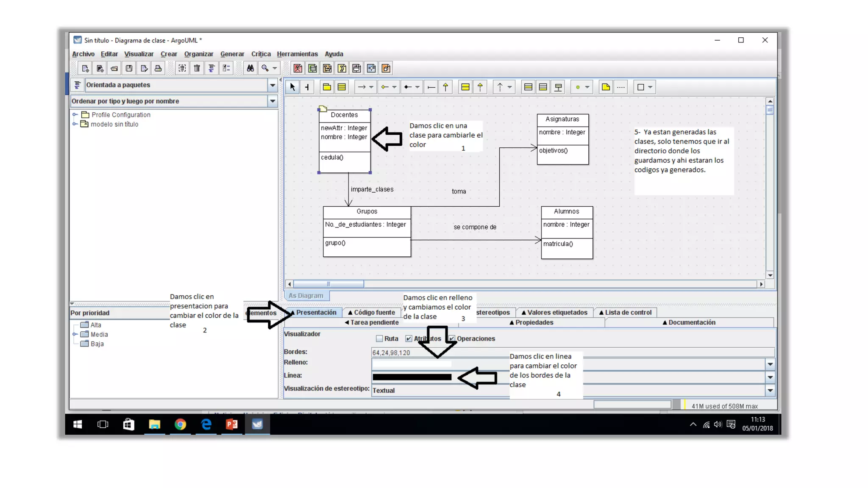Click the print icon in toolbar
This screenshot has height=488, width=868.
click(x=158, y=68)
